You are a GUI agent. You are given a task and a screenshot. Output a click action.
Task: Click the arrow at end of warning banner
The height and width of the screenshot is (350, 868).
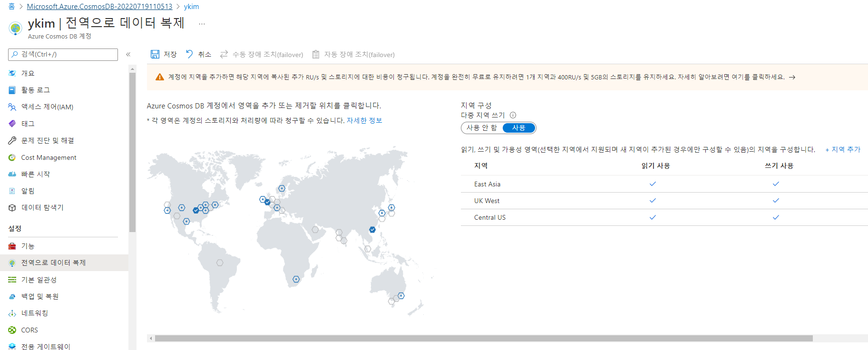(792, 77)
